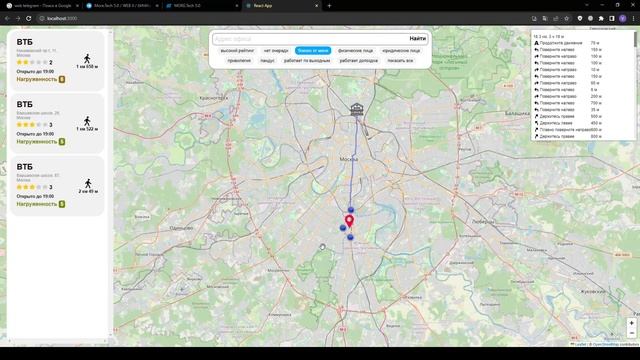
Task: Toggle the 'пандус' filter chip
Action: tap(267, 60)
